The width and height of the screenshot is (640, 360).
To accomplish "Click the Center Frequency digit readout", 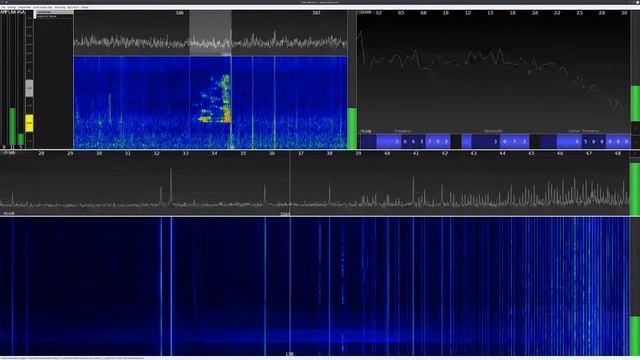I will point(585,142).
